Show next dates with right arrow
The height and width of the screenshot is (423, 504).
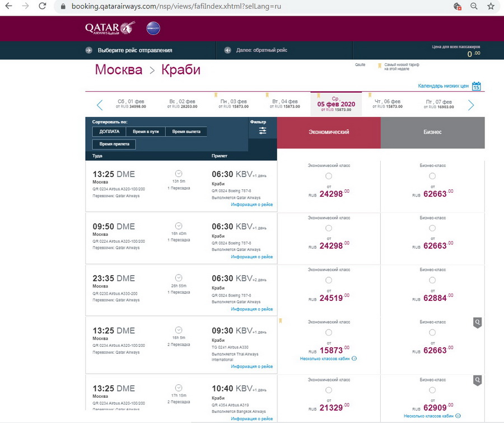[x=471, y=105]
